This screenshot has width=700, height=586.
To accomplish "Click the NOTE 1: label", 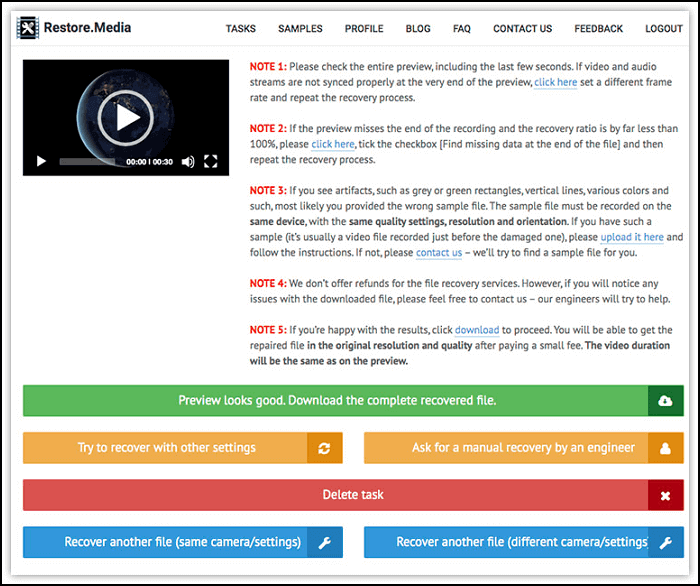I will click(x=268, y=67).
